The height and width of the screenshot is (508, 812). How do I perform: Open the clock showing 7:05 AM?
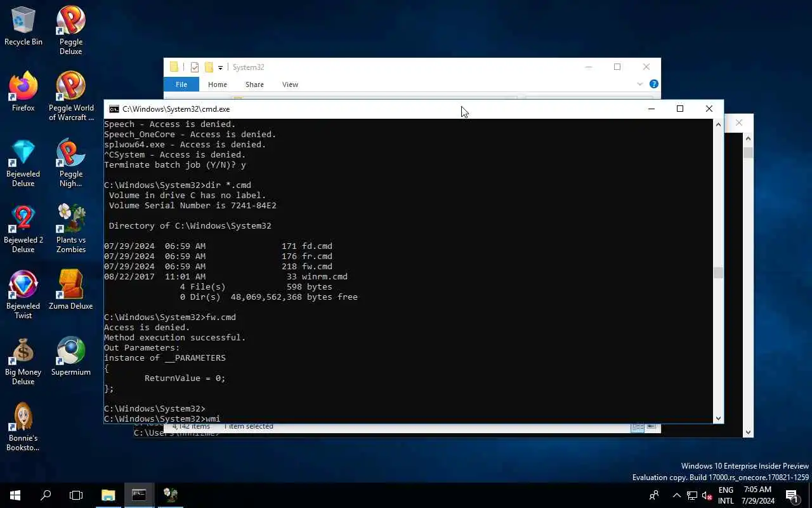tap(757, 495)
